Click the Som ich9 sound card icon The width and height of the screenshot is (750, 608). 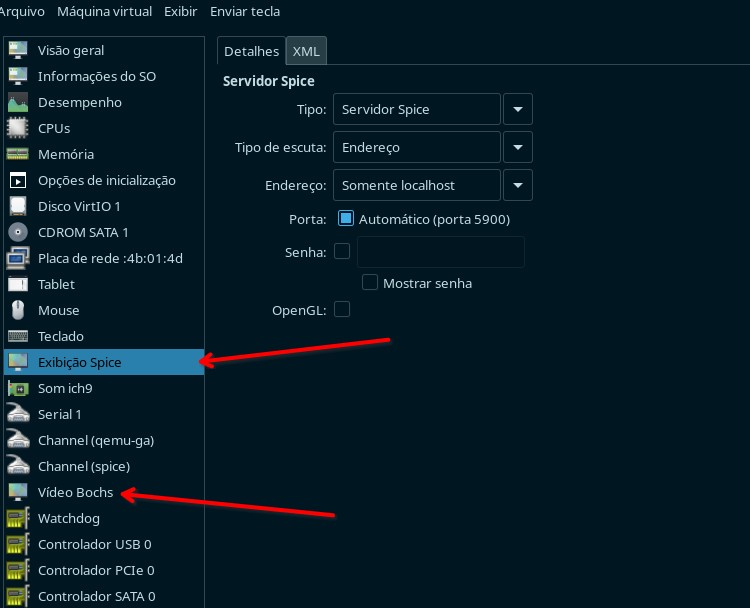(x=18, y=388)
